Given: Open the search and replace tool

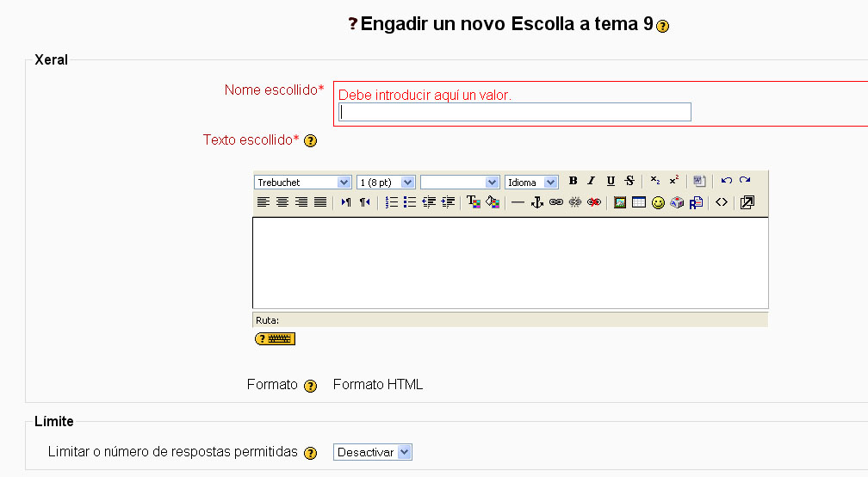Looking at the screenshot, I should click(696, 202).
